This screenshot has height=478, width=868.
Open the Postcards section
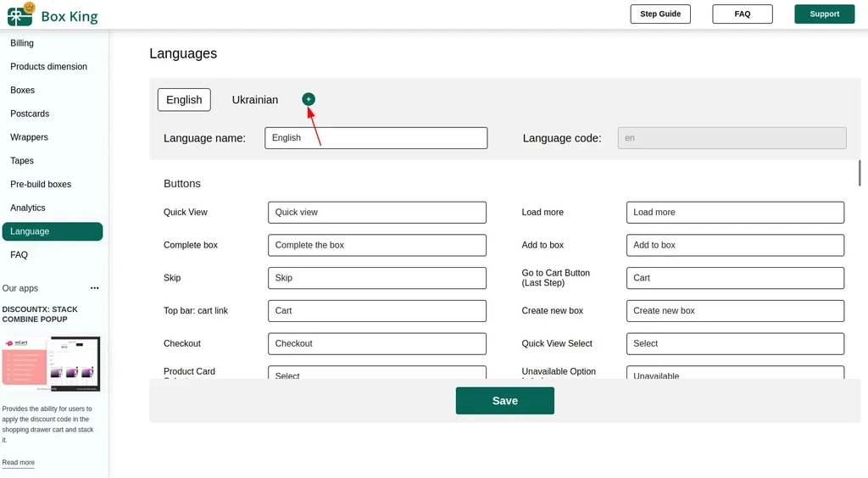point(30,114)
